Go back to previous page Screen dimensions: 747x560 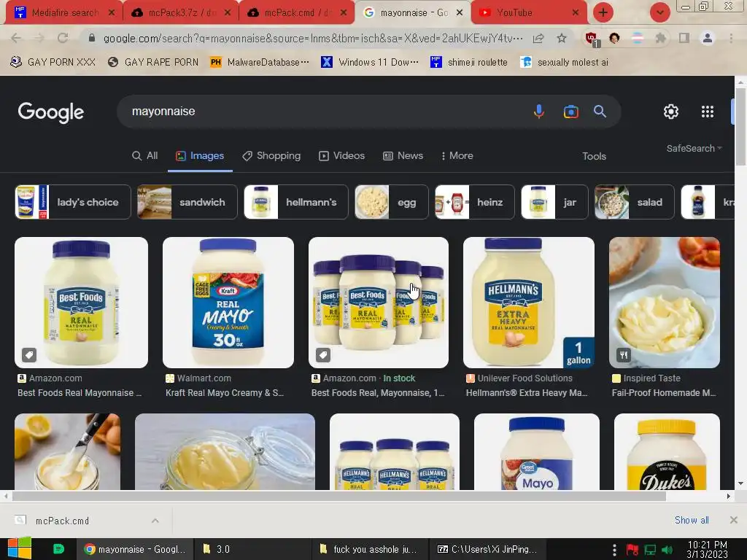(x=16, y=38)
